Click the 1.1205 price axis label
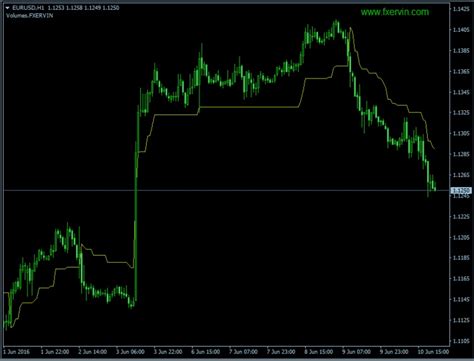474x361 pixels. click(461, 237)
